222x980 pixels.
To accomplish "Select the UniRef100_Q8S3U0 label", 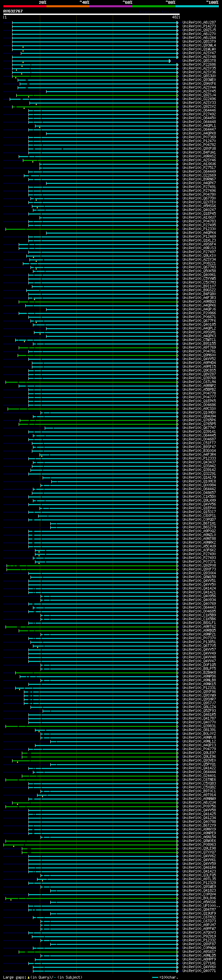I will pyautogui.click(x=199, y=76).
